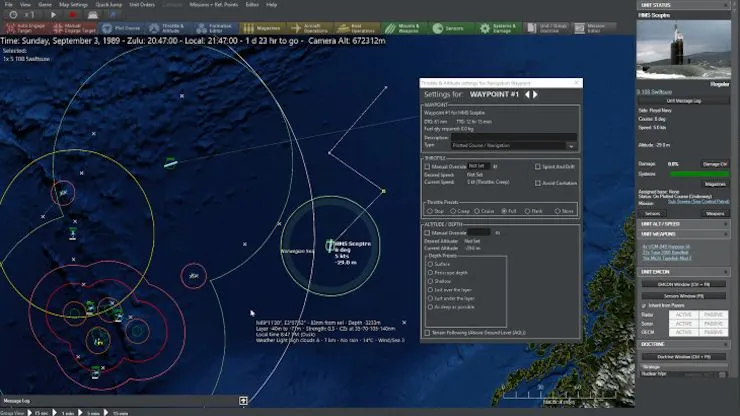Click the time compression clock icon

pos(13,15)
